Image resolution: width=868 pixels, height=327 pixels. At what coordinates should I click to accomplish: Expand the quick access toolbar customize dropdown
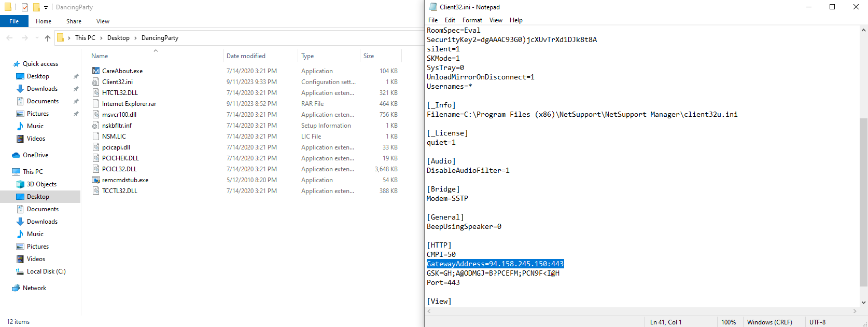coord(46,7)
